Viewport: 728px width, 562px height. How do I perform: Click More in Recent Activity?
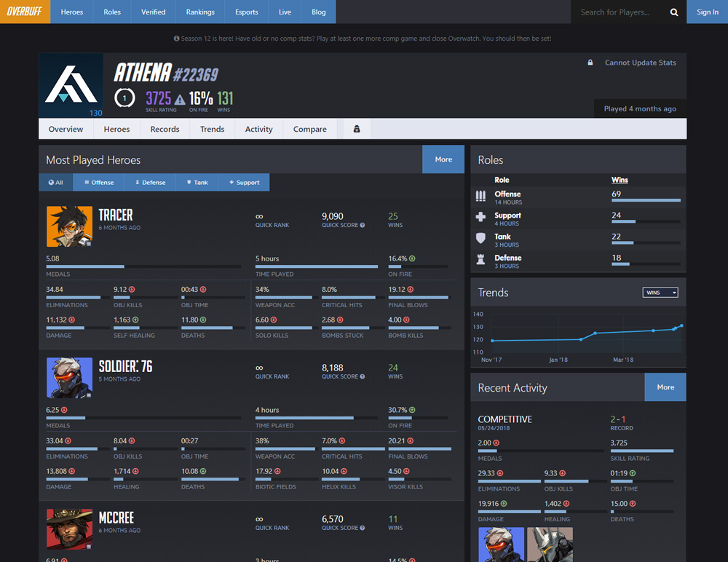tap(665, 387)
